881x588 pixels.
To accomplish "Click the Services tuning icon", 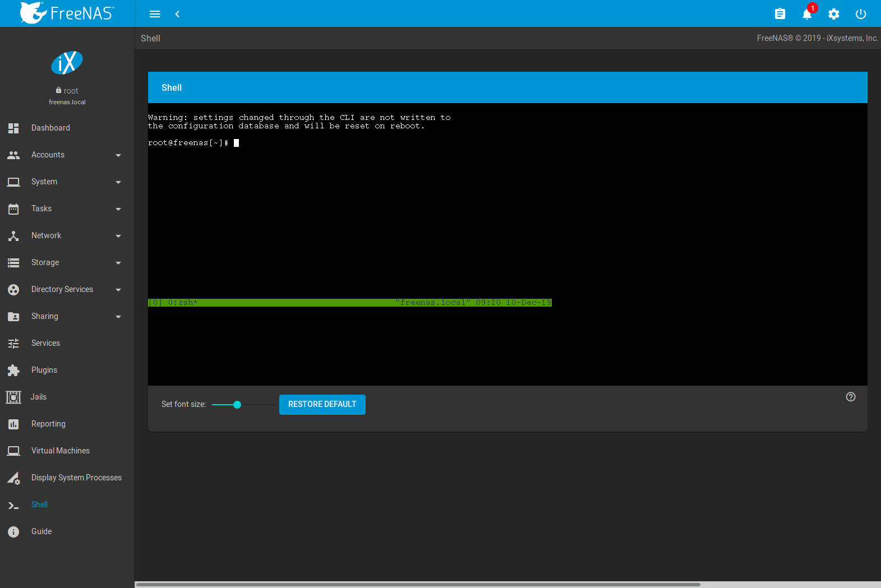I will [13, 344].
